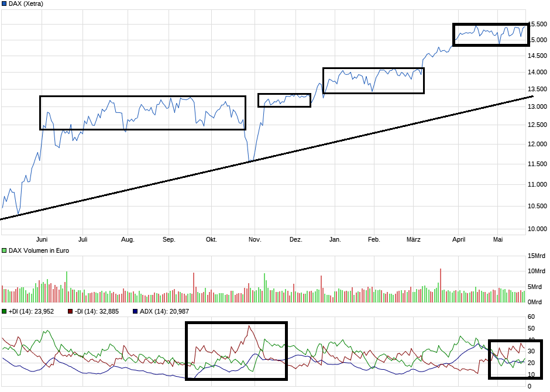The width and height of the screenshot is (550, 392).
Task: Select the 'DAX Volumen in Euro' label
Action: click(39, 250)
